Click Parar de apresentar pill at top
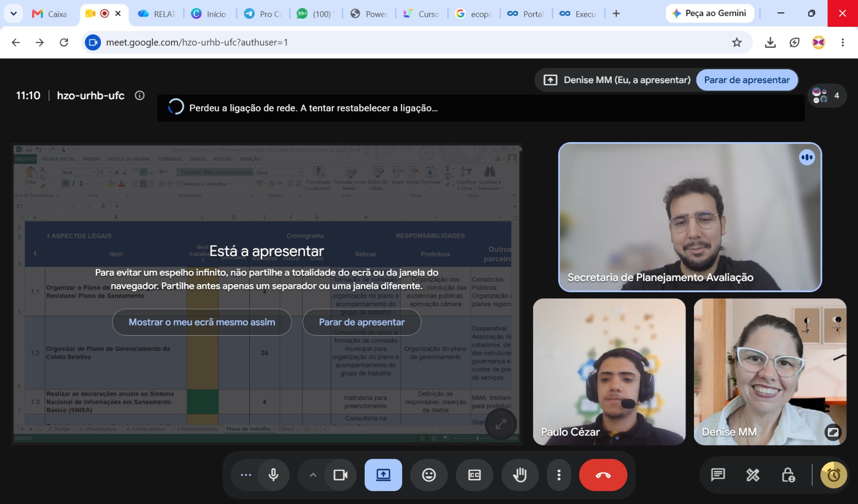 click(x=747, y=80)
